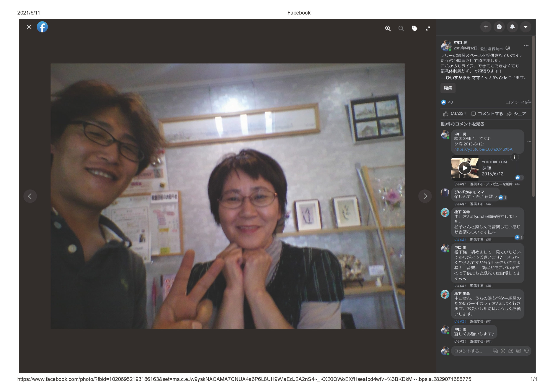Open Messenger from the top bar

[x=499, y=27]
